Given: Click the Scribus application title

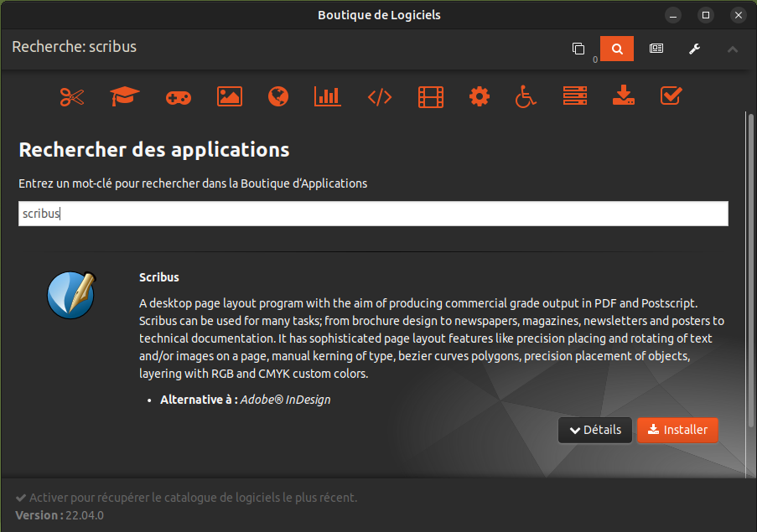Looking at the screenshot, I should pos(158,277).
